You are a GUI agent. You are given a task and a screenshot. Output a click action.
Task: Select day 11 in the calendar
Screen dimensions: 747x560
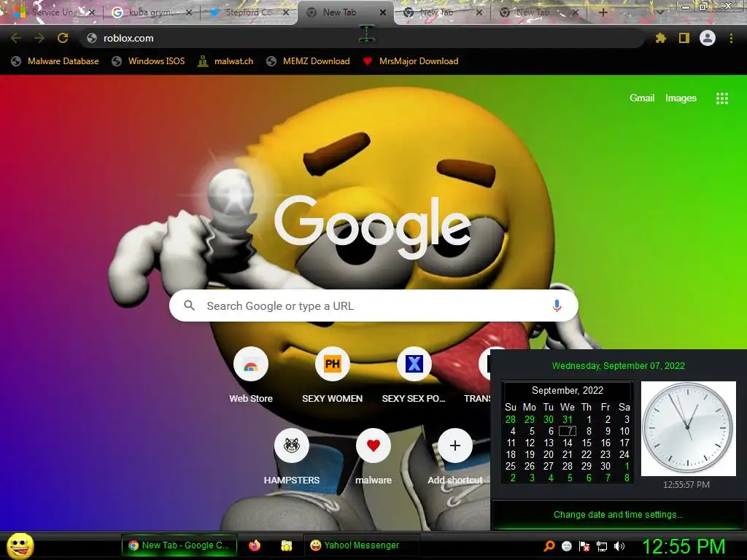click(x=511, y=443)
